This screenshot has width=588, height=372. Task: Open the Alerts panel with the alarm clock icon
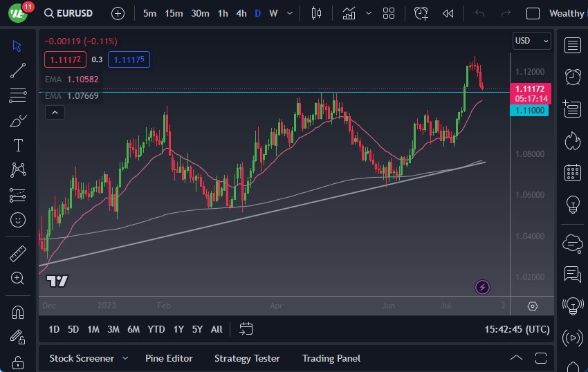[x=572, y=77]
